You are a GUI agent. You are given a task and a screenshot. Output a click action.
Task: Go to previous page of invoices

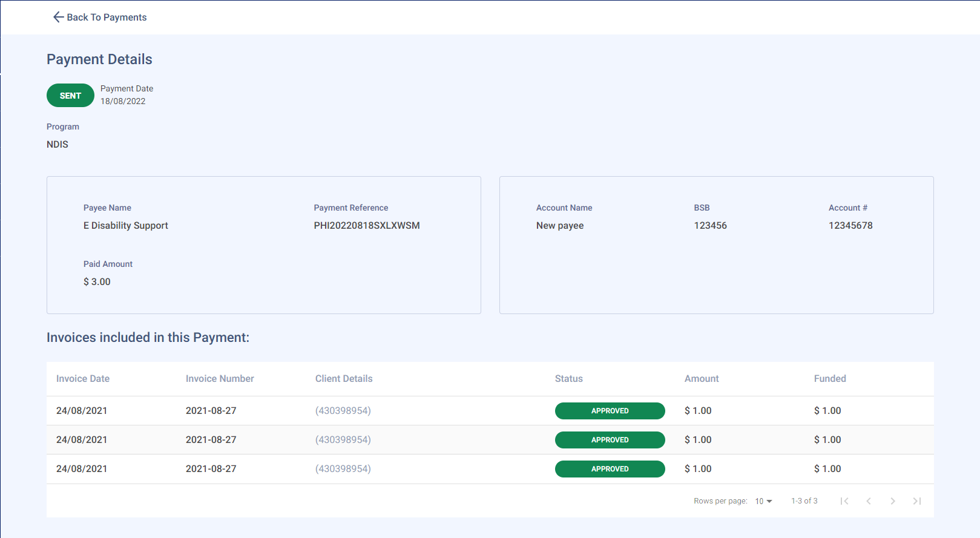869,501
